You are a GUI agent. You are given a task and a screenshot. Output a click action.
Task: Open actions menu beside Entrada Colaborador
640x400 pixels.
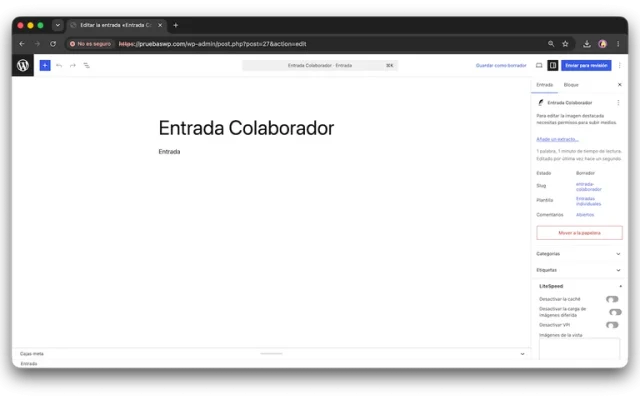tap(618, 103)
